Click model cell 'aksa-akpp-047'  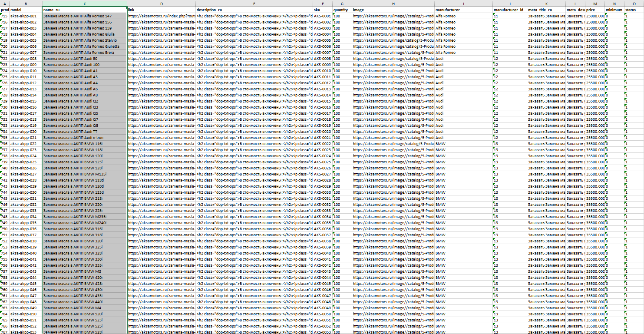26,295
